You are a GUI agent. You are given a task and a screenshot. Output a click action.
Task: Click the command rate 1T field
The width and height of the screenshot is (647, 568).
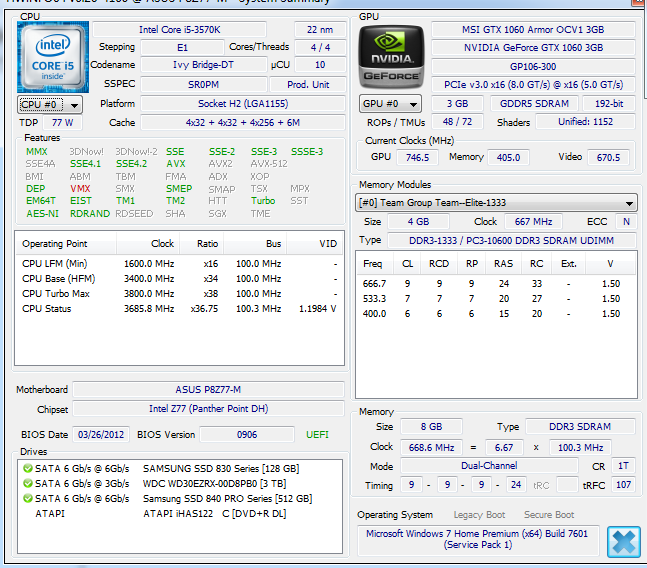click(x=623, y=466)
